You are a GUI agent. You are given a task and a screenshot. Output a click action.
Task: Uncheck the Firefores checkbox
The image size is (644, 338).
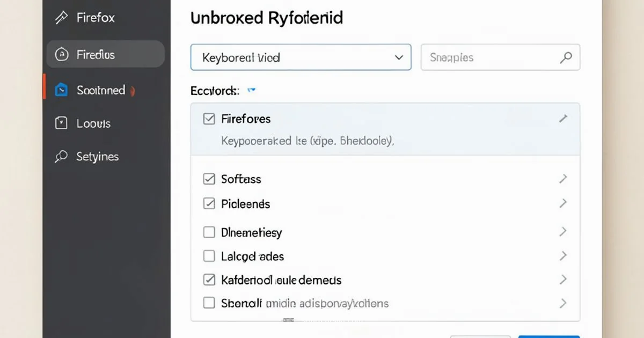(x=209, y=119)
